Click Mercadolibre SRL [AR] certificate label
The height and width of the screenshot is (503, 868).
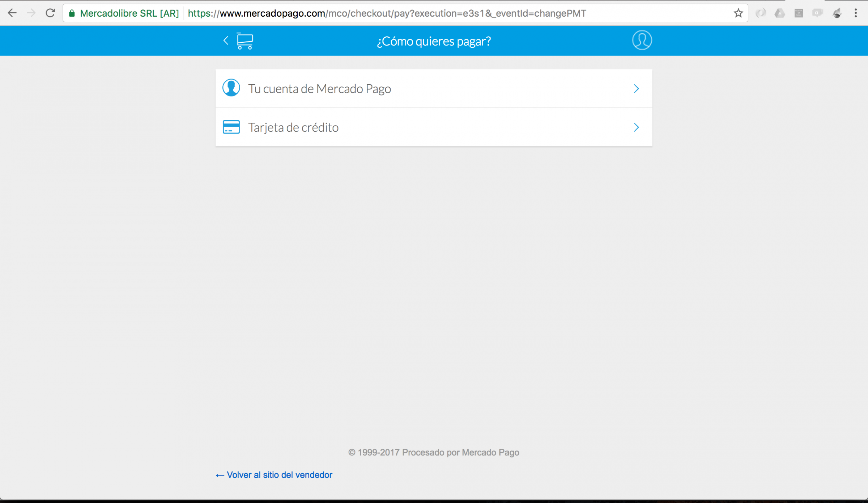(129, 13)
